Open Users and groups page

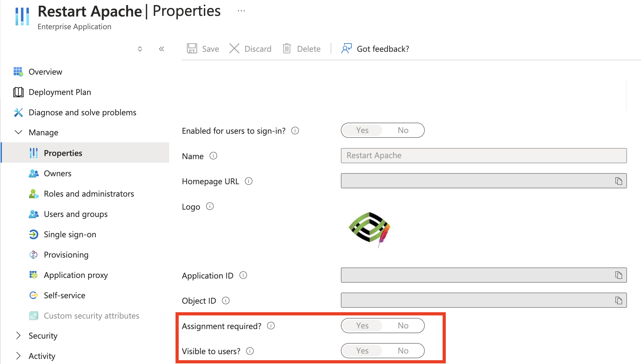pos(76,214)
